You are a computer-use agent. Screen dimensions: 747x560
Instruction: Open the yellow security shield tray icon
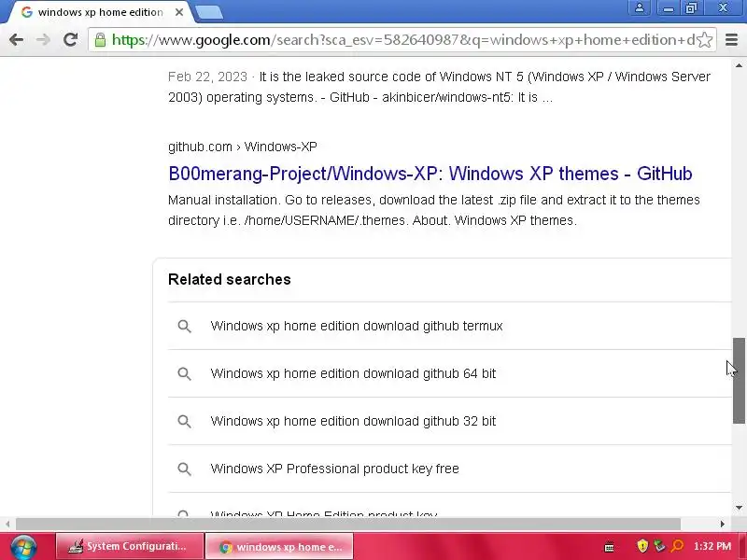[x=642, y=546]
